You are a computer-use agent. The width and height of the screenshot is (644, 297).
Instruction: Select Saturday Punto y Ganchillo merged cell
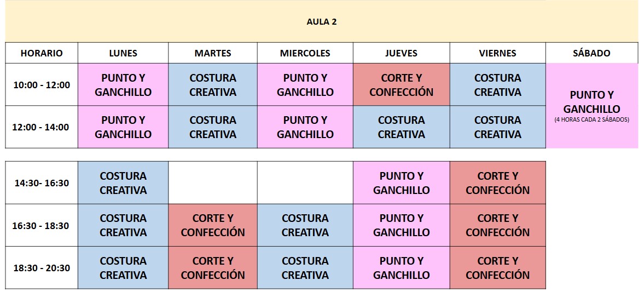tap(591, 106)
